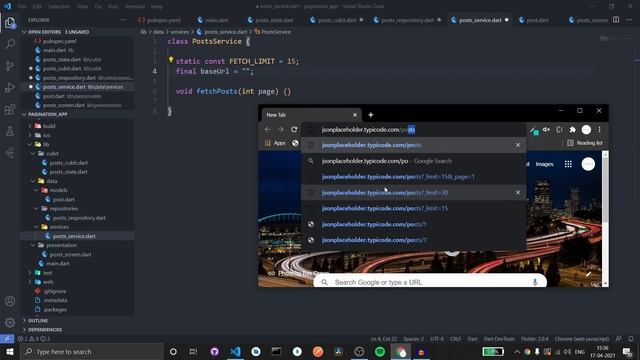
Task: Go back in Chrome window
Action: [x=267, y=129]
